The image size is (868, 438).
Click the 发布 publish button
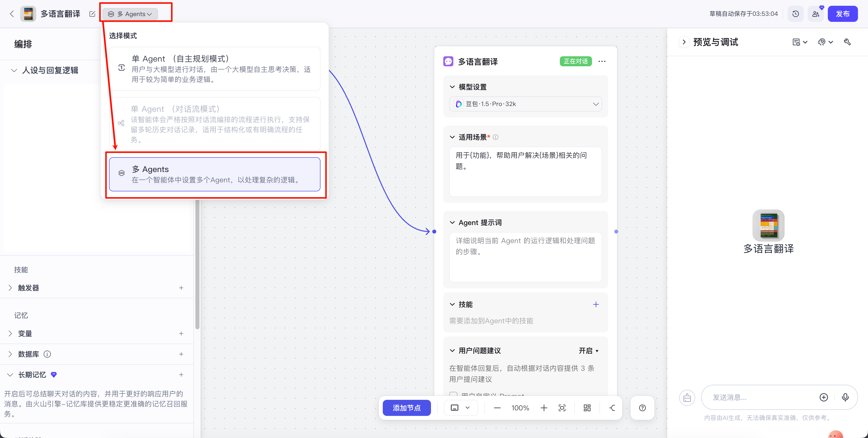pyautogui.click(x=842, y=14)
